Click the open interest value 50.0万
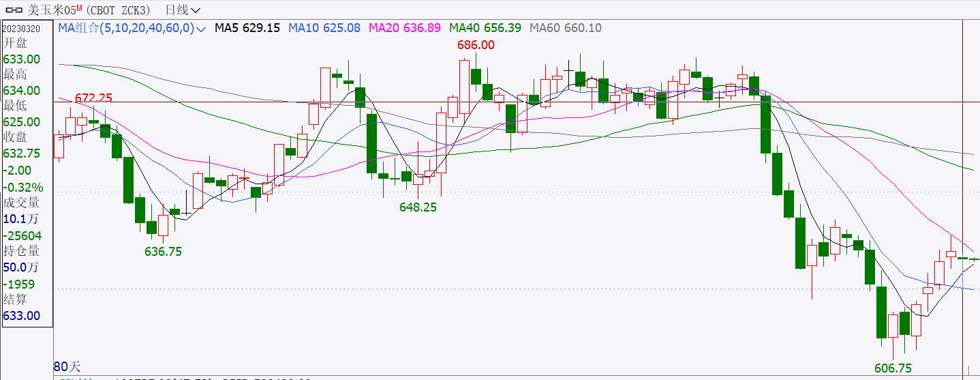The image size is (980, 380). coord(21,267)
